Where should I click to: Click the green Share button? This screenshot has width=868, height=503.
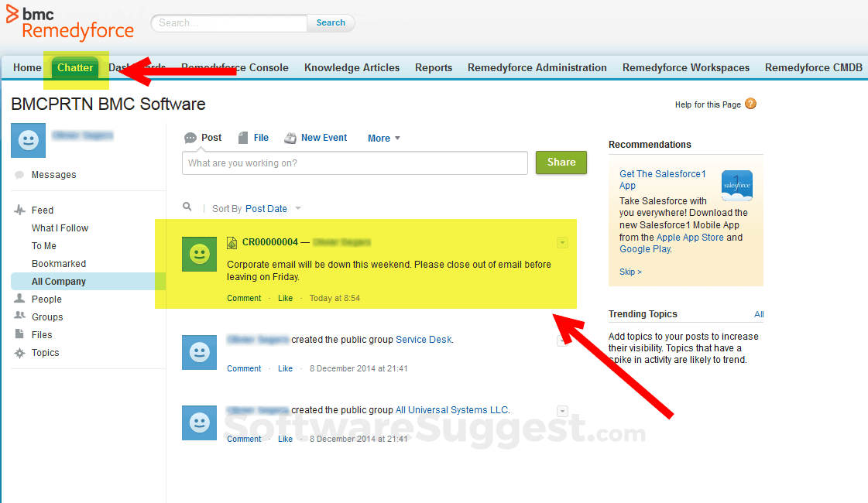click(561, 163)
